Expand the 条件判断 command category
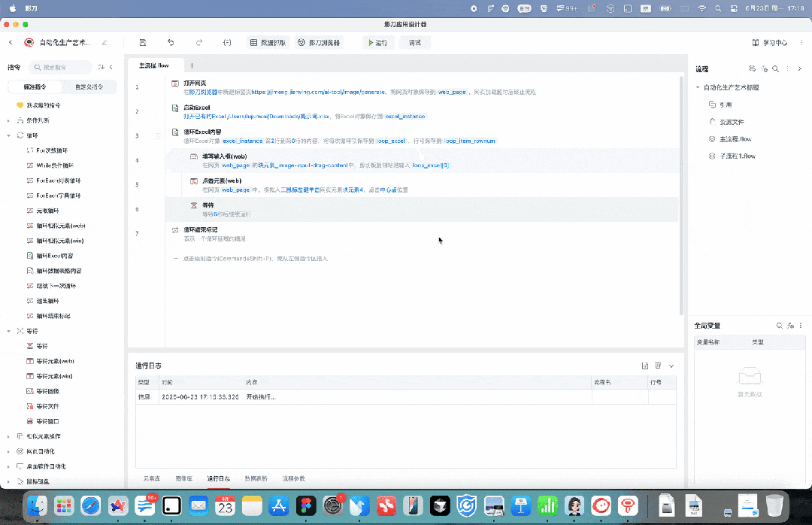The width and height of the screenshot is (812, 525). point(9,120)
